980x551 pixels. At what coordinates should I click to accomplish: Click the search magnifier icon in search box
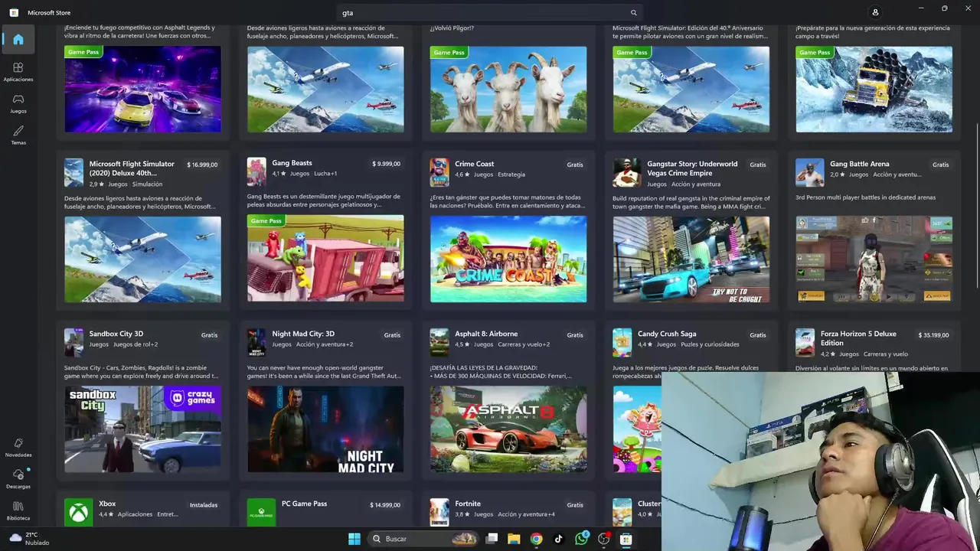tap(633, 12)
